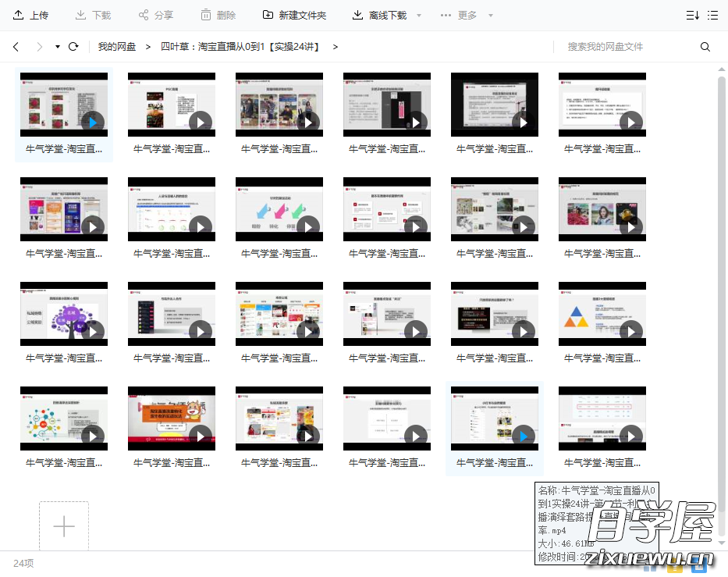Open the 更多 more menu
Viewport: 728px width, 577px height.
(459, 16)
